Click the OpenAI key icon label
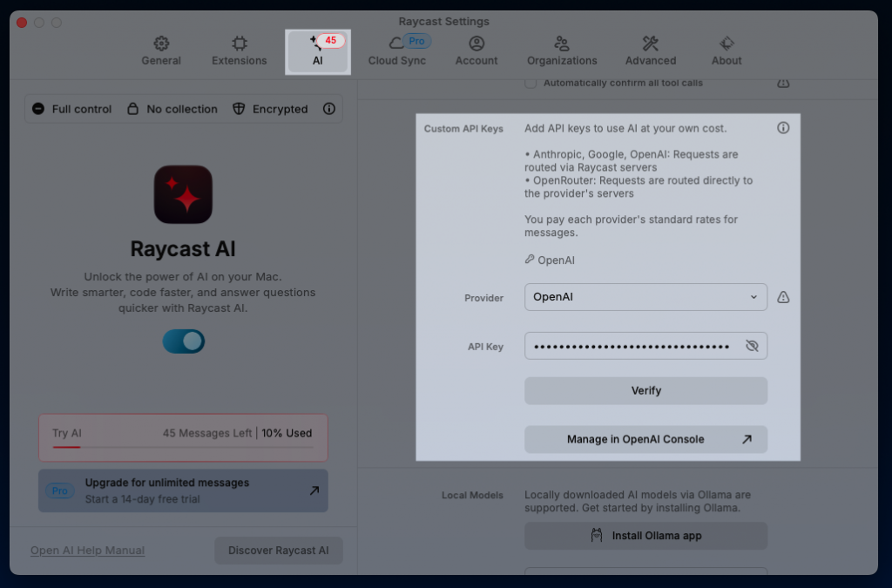892x588 pixels. click(x=550, y=260)
